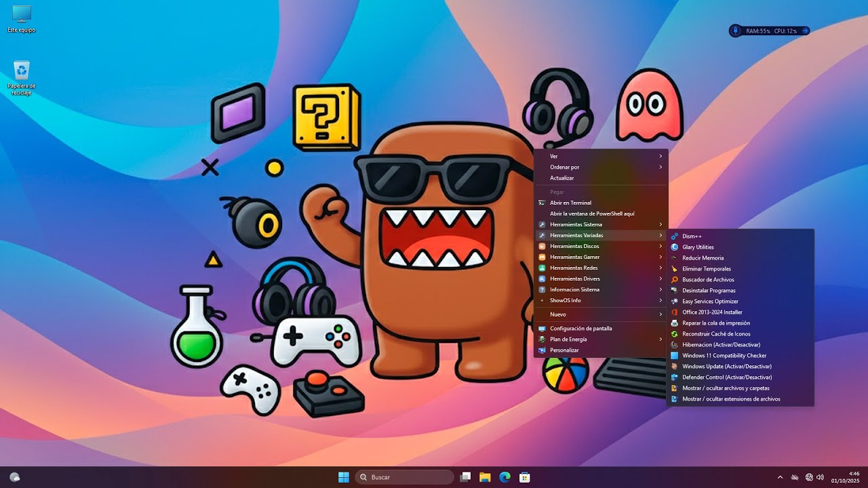Image resolution: width=868 pixels, height=488 pixels.
Task: Select the Papelera de reciclaje icon
Action: pos(22,78)
